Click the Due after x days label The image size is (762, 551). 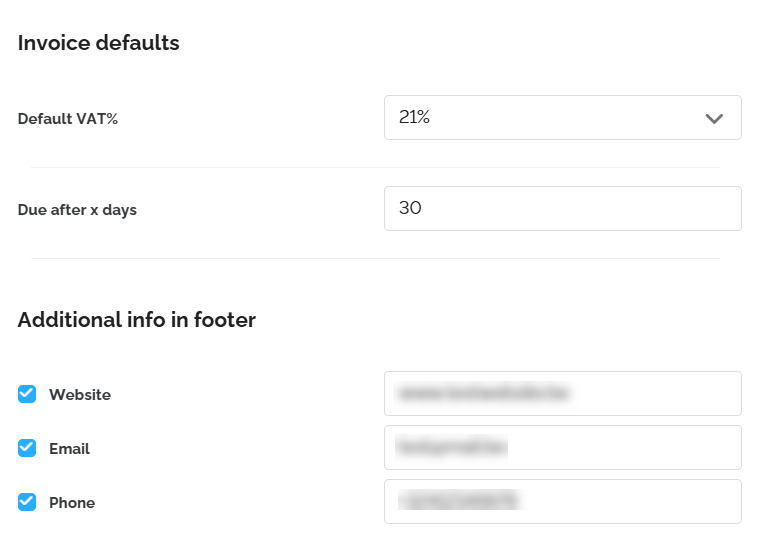[77, 210]
